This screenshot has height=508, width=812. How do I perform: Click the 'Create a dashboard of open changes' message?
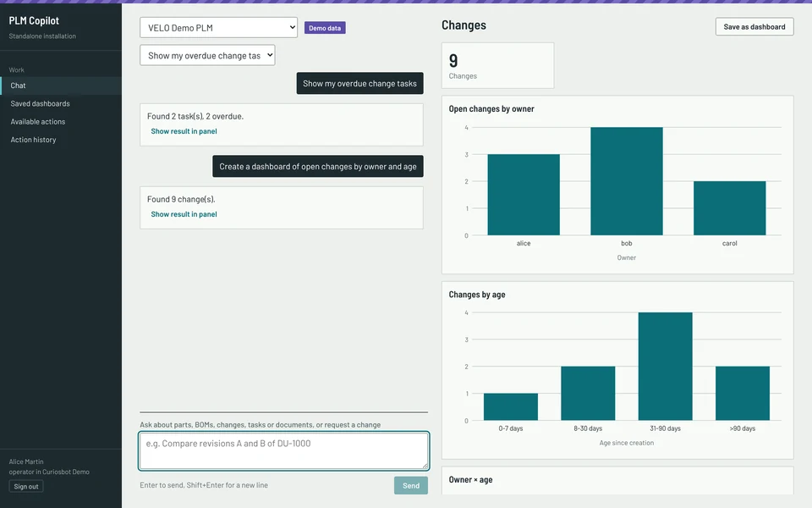click(318, 167)
